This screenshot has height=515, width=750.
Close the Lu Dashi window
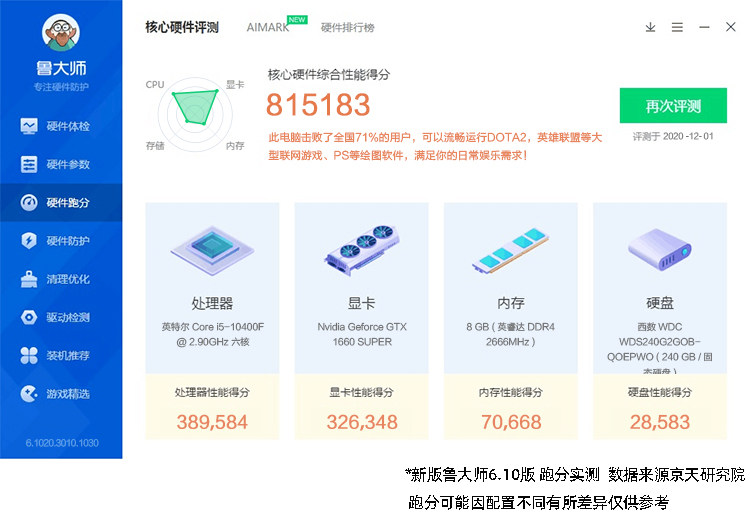pyautogui.click(x=730, y=27)
